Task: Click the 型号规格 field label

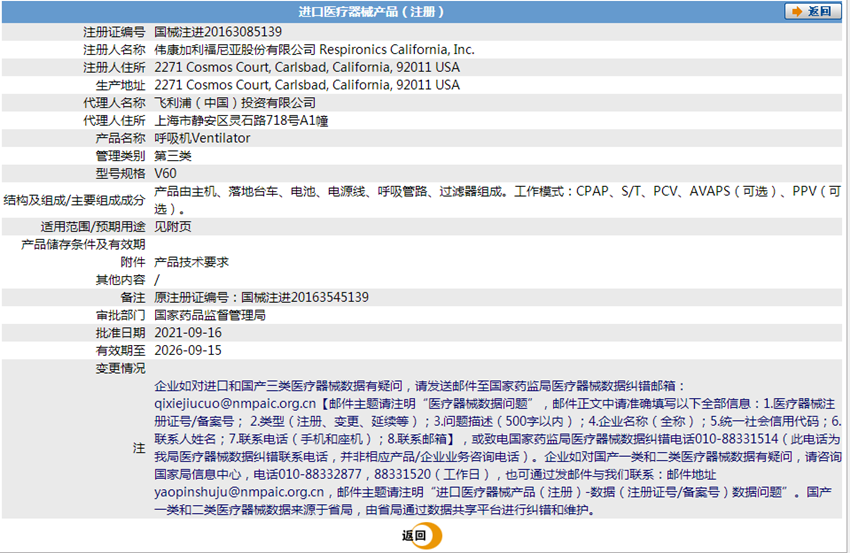Action: coord(120,173)
